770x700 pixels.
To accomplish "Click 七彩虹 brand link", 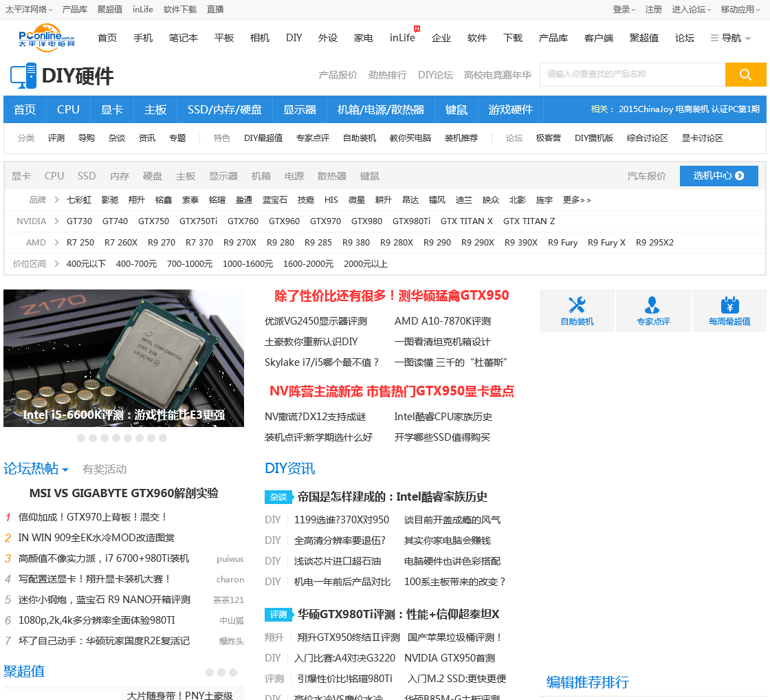I will pyautogui.click(x=79, y=200).
